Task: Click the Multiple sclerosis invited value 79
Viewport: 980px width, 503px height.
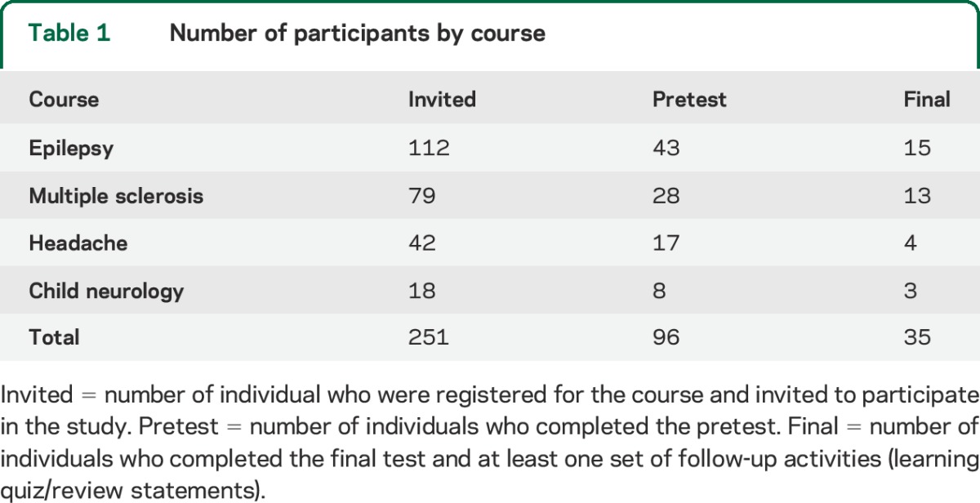Action: pos(422,196)
